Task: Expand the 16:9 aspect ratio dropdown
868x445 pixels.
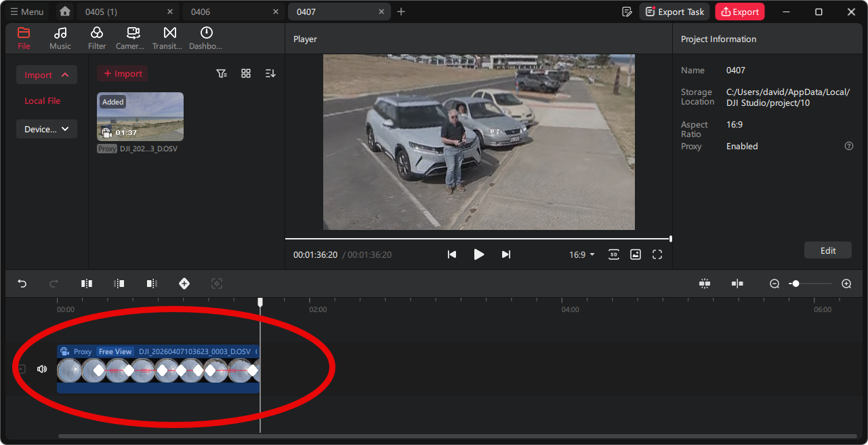Action: tap(581, 254)
